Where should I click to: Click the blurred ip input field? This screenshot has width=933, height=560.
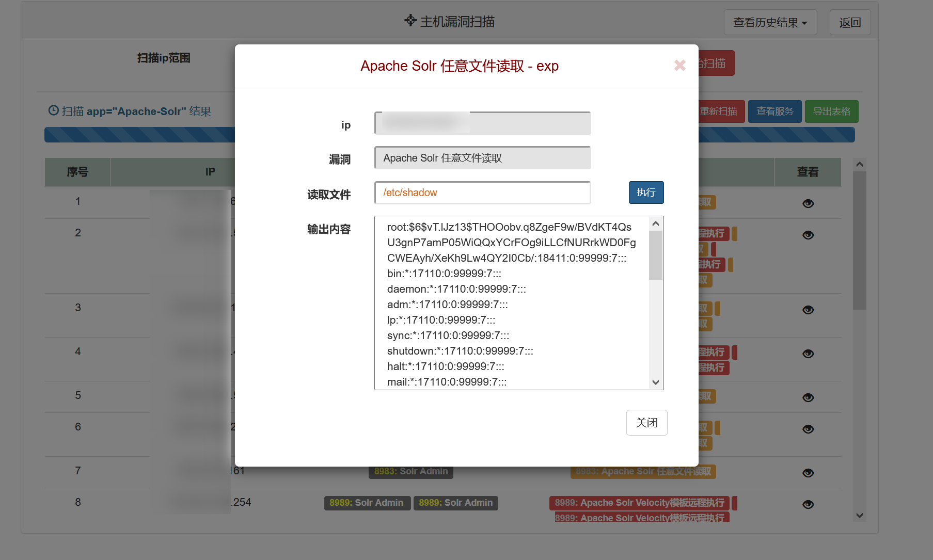[482, 123]
